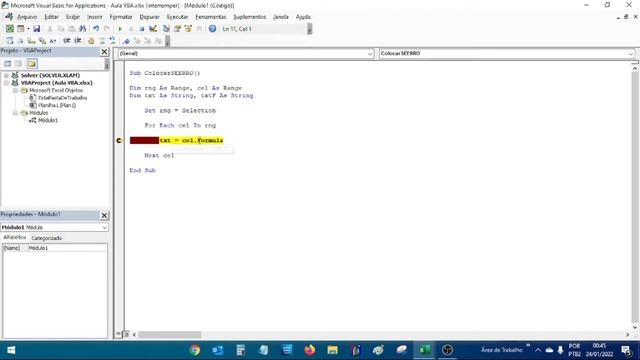The image size is (640, 360).
Task: Click the Next cel code line
Action: click(x=159, y=156)
